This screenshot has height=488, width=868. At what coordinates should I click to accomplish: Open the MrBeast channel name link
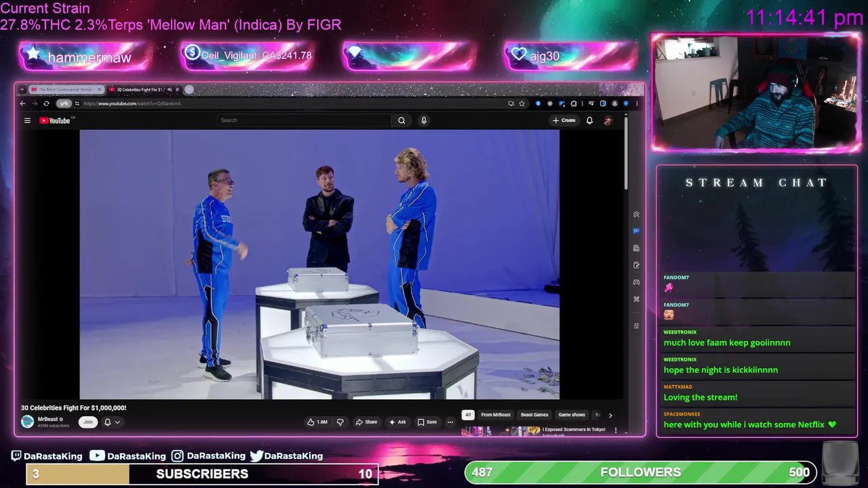pos(47,419)
